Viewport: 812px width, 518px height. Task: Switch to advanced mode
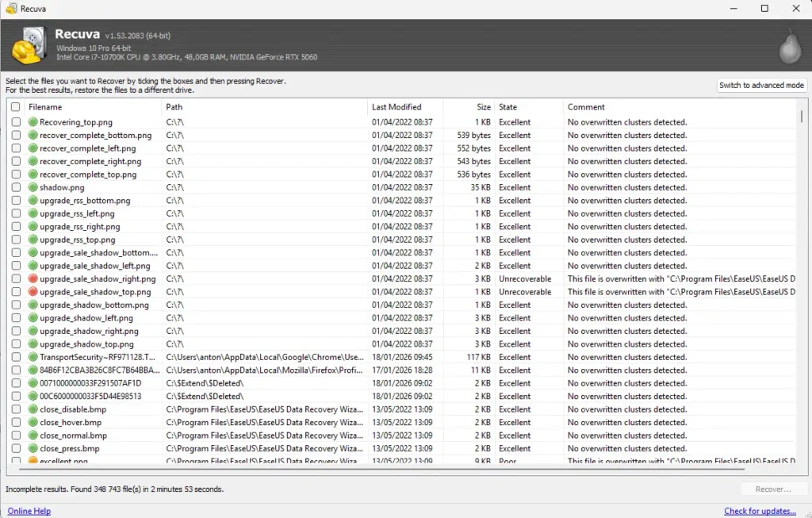pyautogui.click(x=761, y=85)
